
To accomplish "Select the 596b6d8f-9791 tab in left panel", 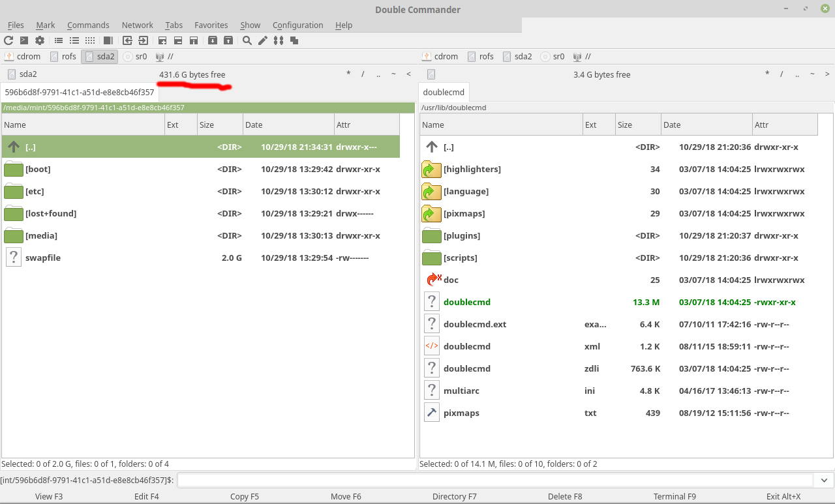I will pos(80,92).
